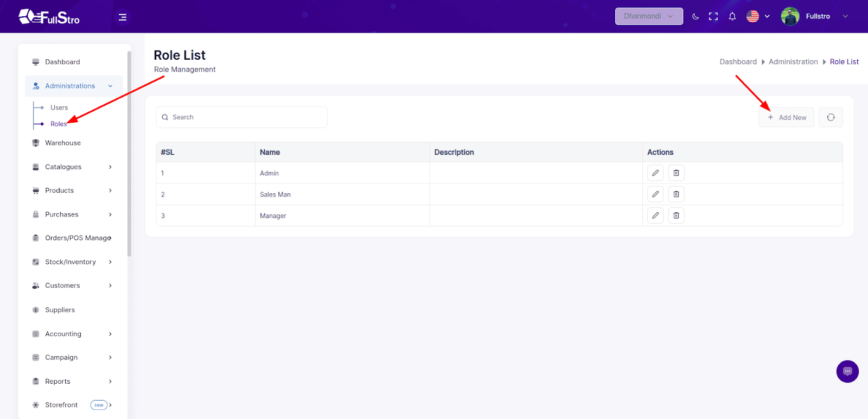Refresh the role list
The width and height of the screenshot is (868, 419).
831,117
